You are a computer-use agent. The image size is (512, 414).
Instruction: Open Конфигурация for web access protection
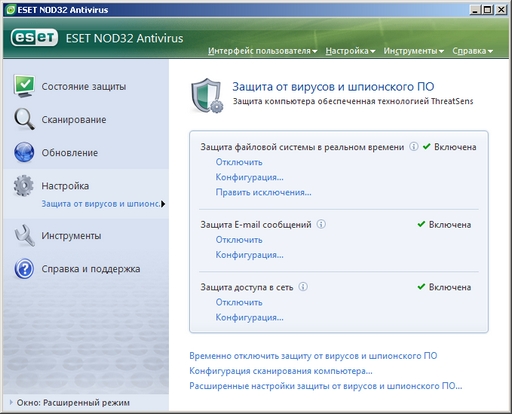point(250,317)
